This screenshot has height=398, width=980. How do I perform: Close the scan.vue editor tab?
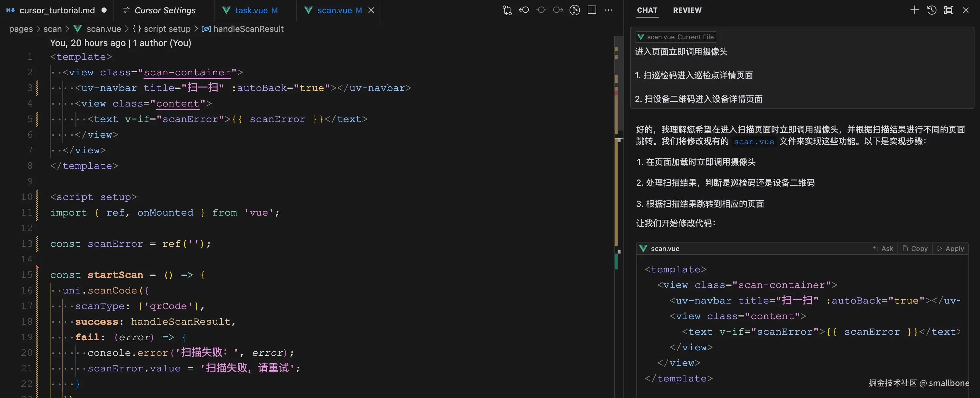(371, 10)
